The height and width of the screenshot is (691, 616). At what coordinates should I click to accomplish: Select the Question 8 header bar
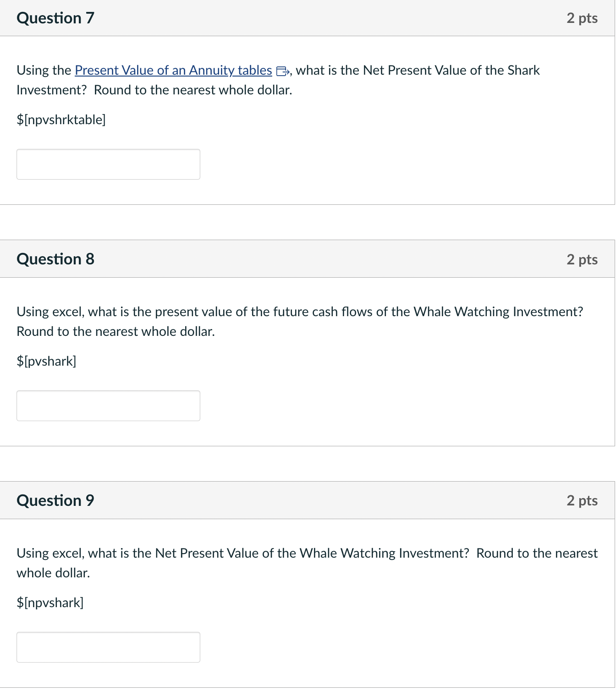308,259
